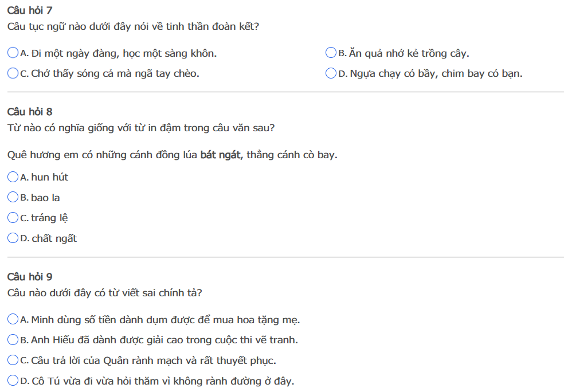Click the question 'Từ nào có nghĩa giống'
The height and width of the screenshot is (392, 564).
coord(140,128)
